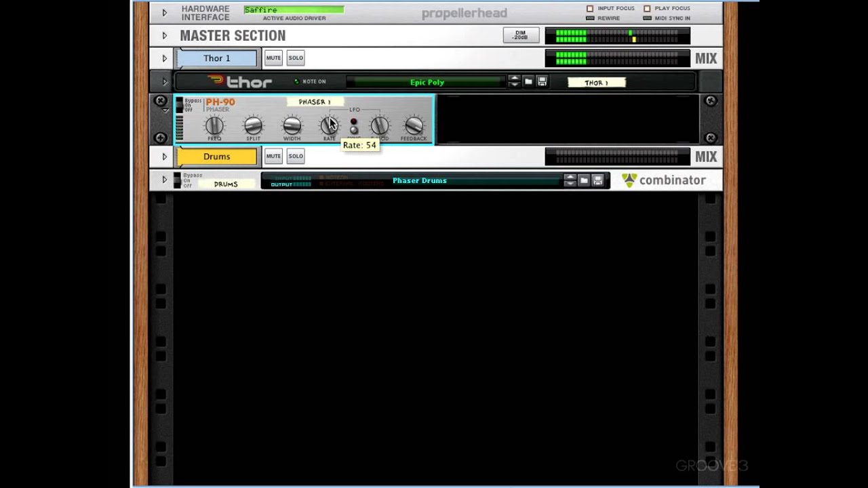
Task: Click the PHASER 1 device name tape
Action: 315,102
